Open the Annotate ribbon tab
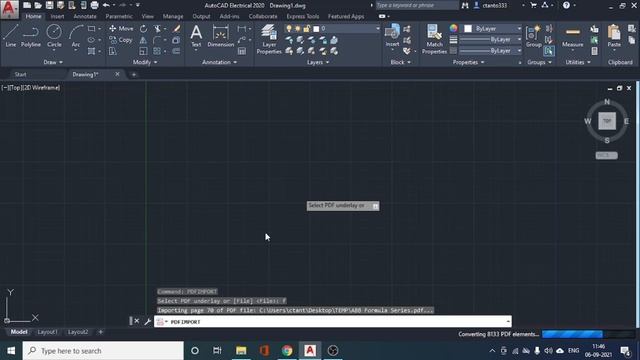 [x=85, y=16]
